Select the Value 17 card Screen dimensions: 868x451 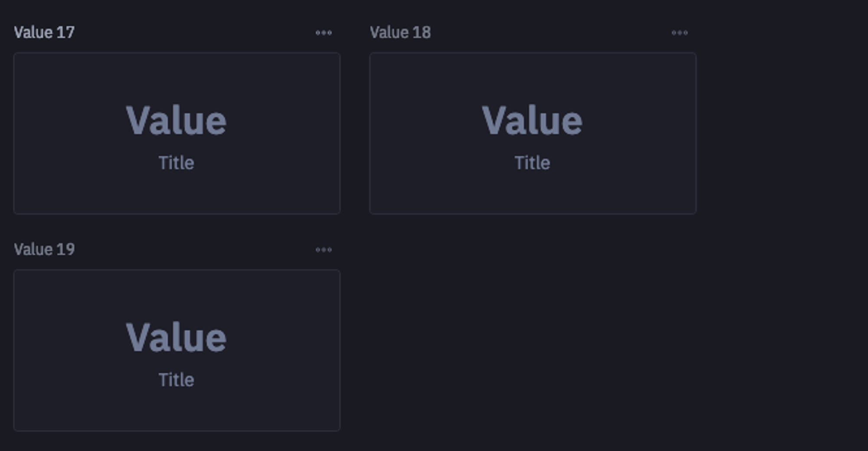(x=177, y=133)
